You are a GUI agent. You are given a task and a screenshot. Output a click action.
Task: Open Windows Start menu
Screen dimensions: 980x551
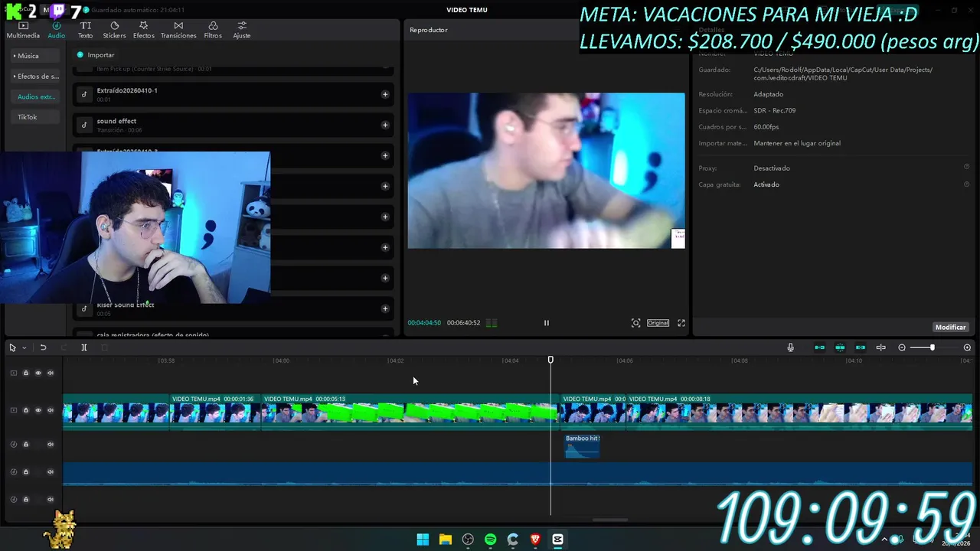(x=423, y=540)
